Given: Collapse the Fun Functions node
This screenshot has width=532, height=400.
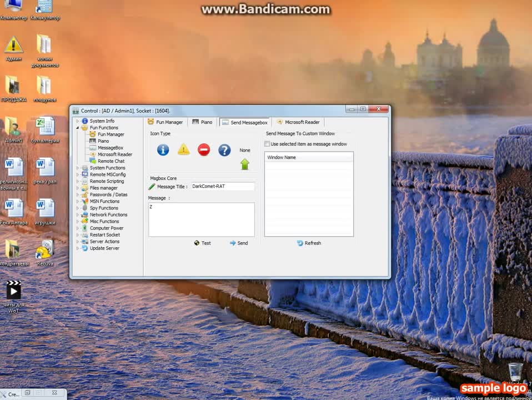Looking at the screenshot, I should point(78,128).
